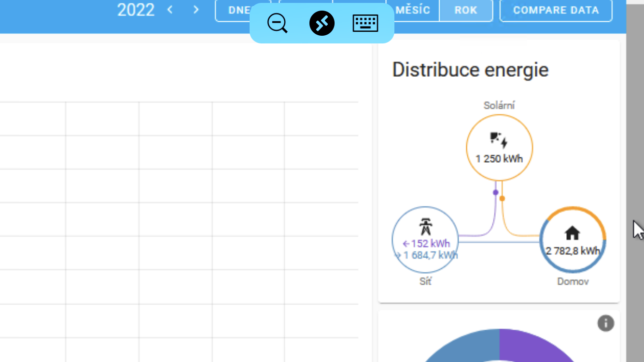Go to next year with right chevron

click(x=196, y=10)
